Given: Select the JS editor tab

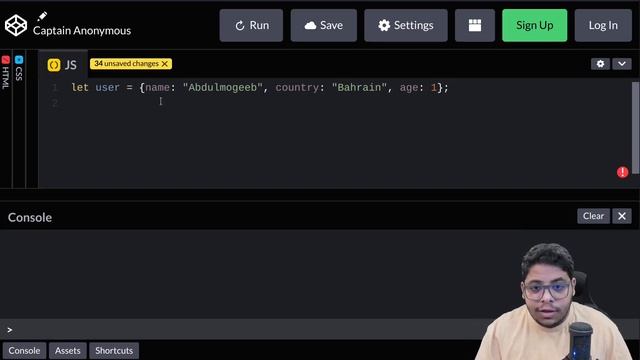Looking at the screenshot, I should coord(62,64).
